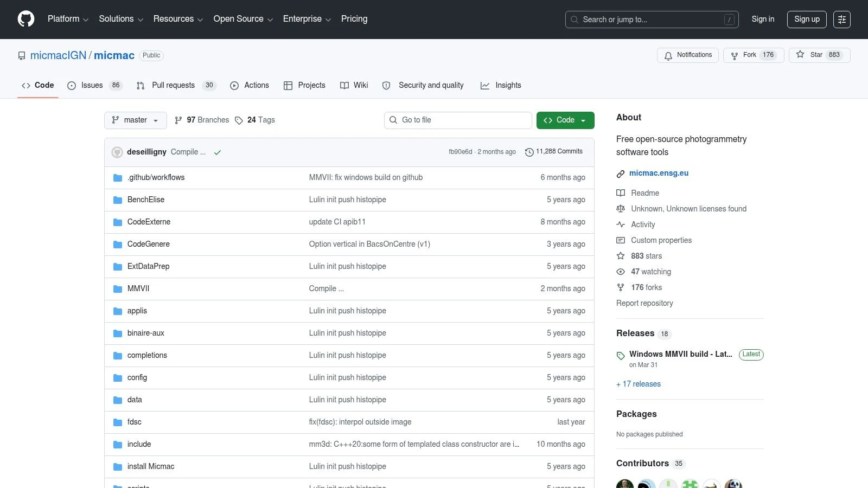Click the folder icon for binaire-aux
The height and width of the screenshot is (488, 868).
pyautogui.click(x=118, y=333)
